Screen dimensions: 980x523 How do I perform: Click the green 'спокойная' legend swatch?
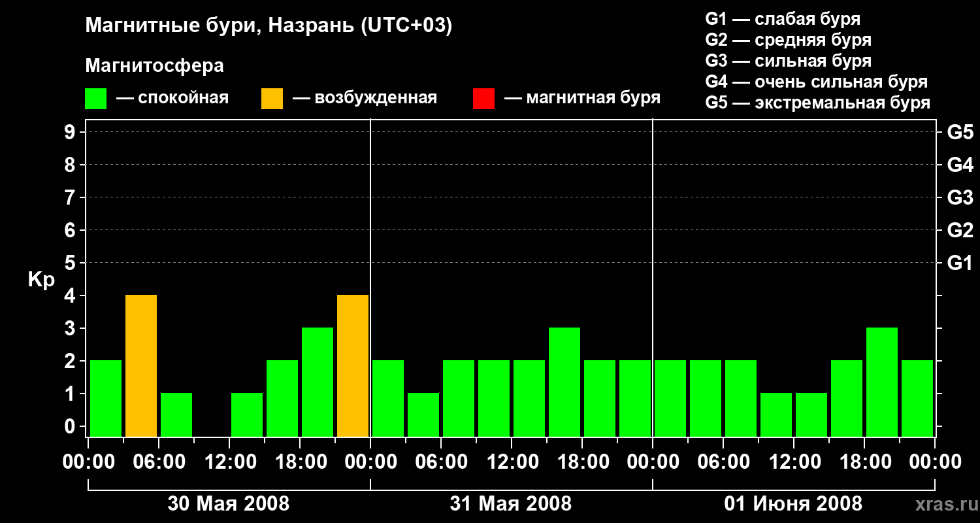click(x=96, y=99)
